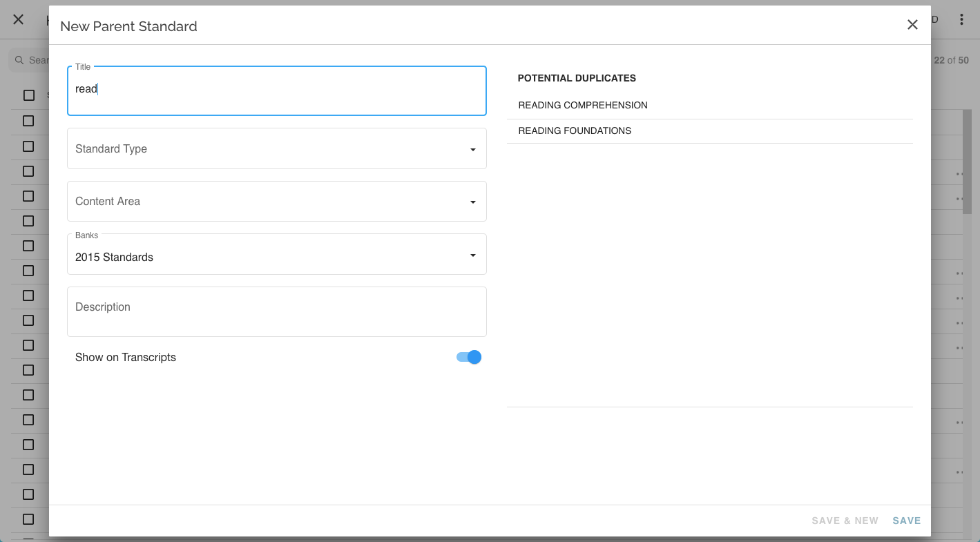980x542 pixels.
Task: Click the search magnifier icon in background page
Action: pos(19,60)
